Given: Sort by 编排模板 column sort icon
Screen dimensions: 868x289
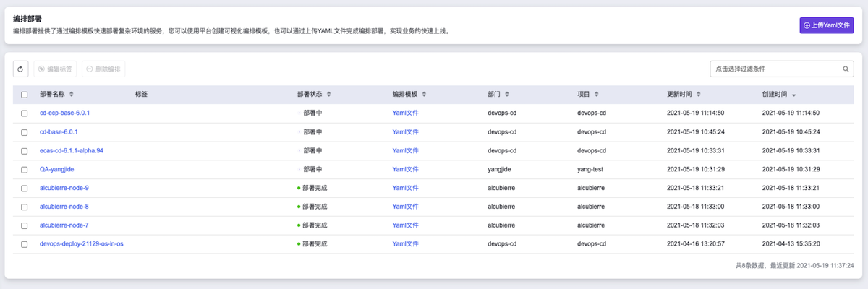Looking at the screenshot, I should point(424,95).
